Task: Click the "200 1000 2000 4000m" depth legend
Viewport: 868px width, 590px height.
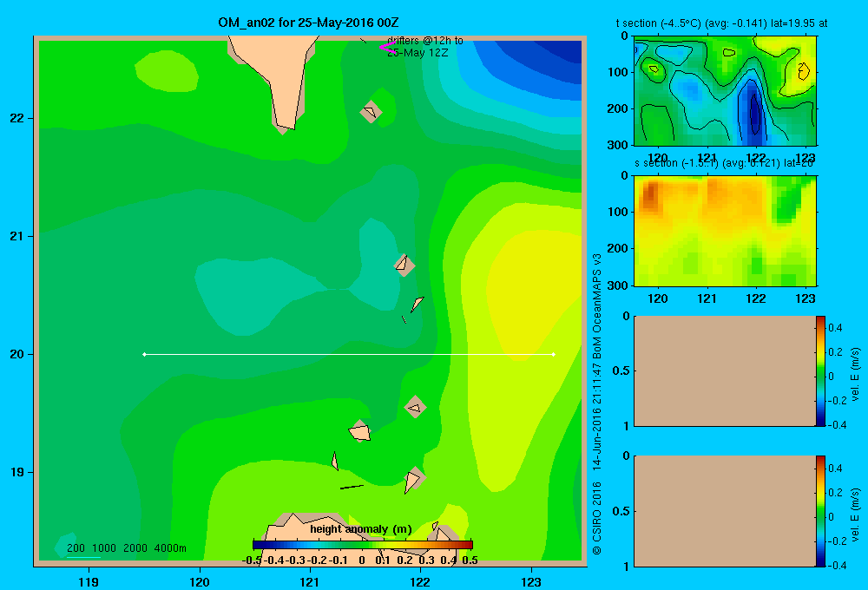Action: pyautogui.click(x=126, y=548)
